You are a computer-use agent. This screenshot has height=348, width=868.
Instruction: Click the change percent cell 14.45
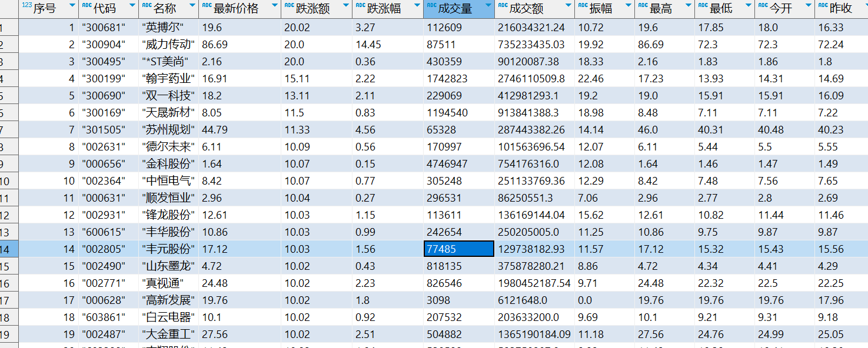click(388, 45)
